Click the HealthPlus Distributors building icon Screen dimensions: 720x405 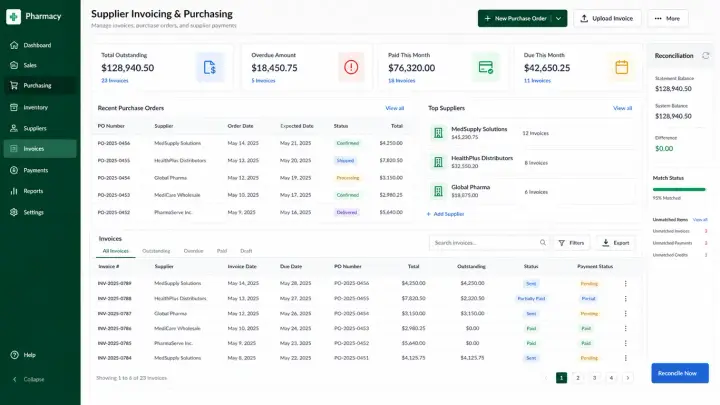pyautogui.click(x=438, y=162)
